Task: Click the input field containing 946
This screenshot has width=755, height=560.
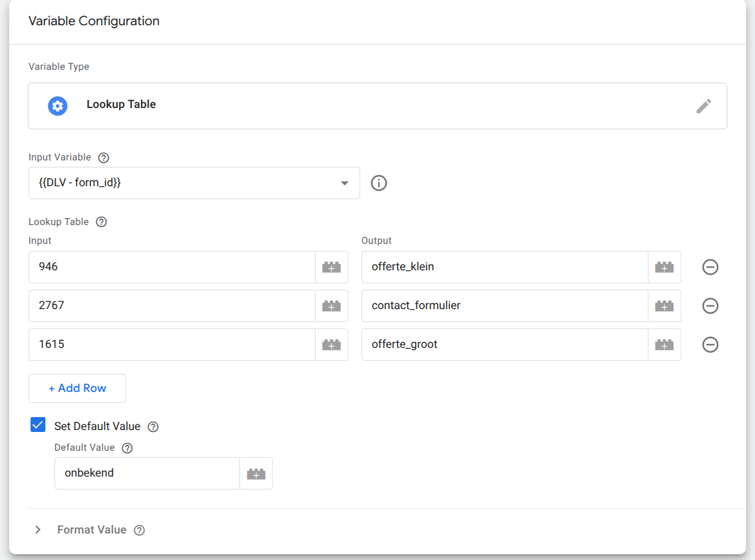Action: pos(172,267)
